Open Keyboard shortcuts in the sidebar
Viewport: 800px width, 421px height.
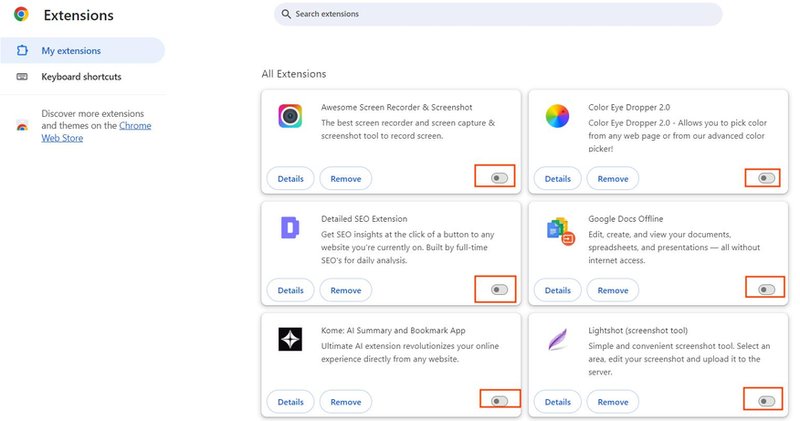point(83,77)
